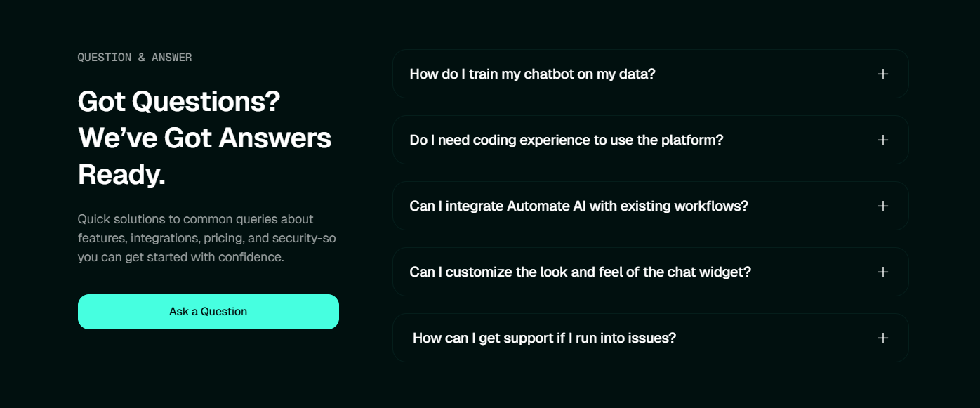This screenshot has width=980, height=408.
Task: Click the word "integrations" in the description
Action: (164, 238)
